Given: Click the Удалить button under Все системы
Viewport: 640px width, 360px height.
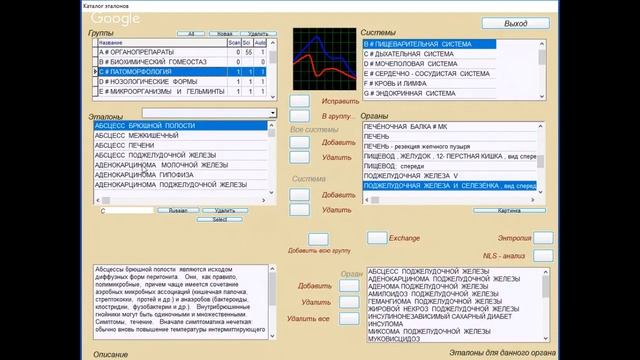Looking at the screenshot, I should click(x=300, y=157).
